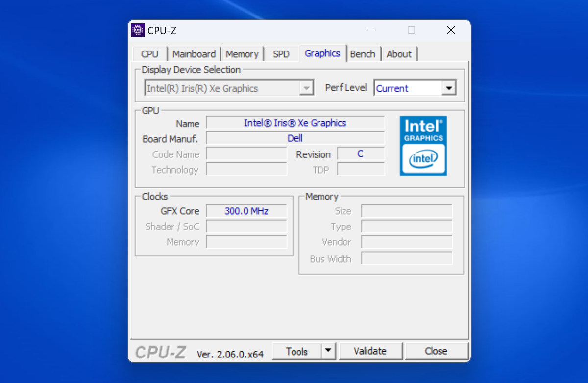
Task: Click the Memory Vendor field
Action: click(407, 242)
